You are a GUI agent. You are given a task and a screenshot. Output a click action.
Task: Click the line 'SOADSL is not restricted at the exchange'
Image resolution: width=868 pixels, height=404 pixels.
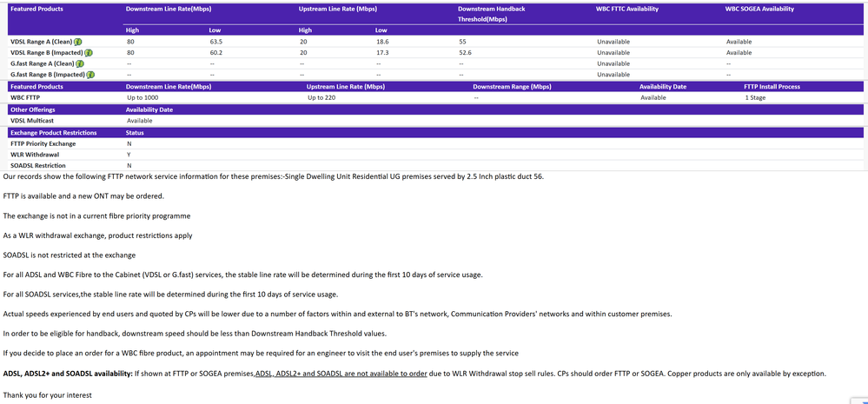70,255
